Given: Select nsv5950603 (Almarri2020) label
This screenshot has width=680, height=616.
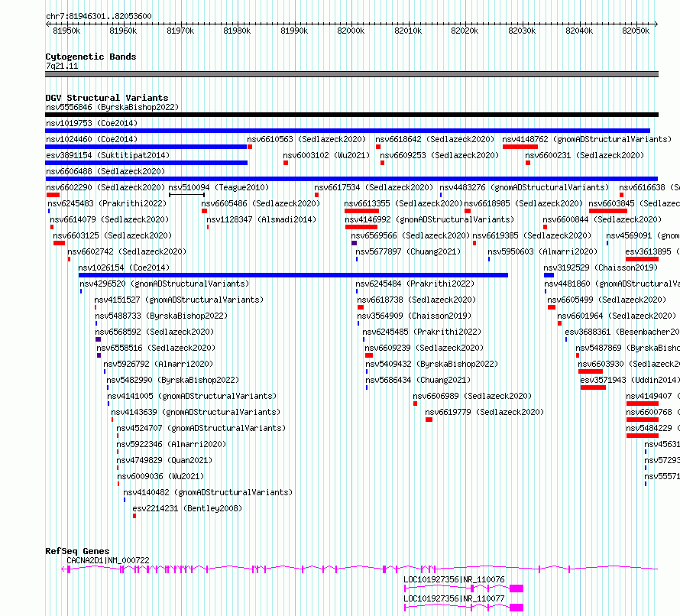Looking at the screenshot, I should pyautogui.click(x=542, y=251).
